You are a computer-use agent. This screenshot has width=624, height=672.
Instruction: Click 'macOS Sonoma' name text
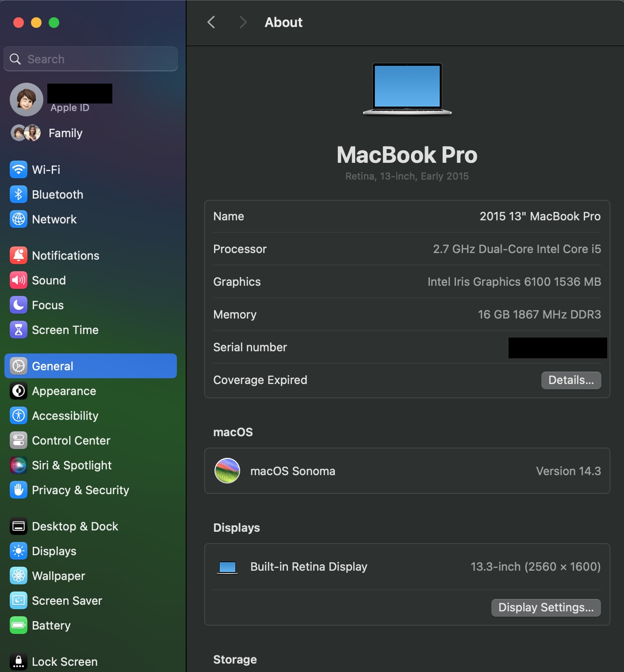click(293, 471)
